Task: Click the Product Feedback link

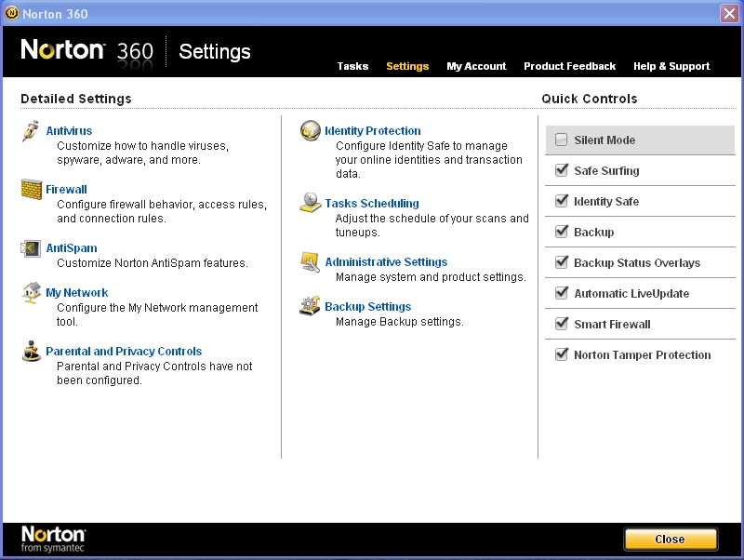Action: click(569, 66)
